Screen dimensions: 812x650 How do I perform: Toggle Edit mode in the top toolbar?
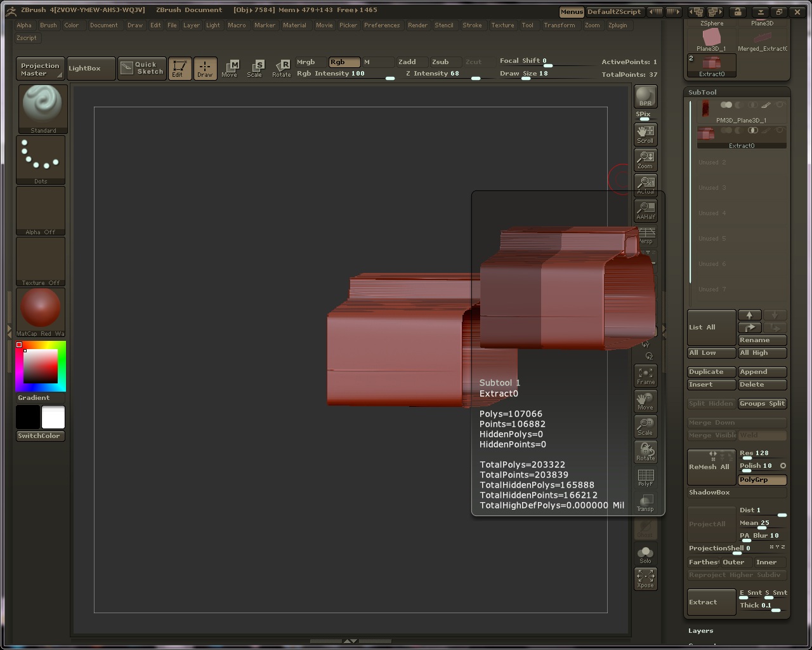180,69
